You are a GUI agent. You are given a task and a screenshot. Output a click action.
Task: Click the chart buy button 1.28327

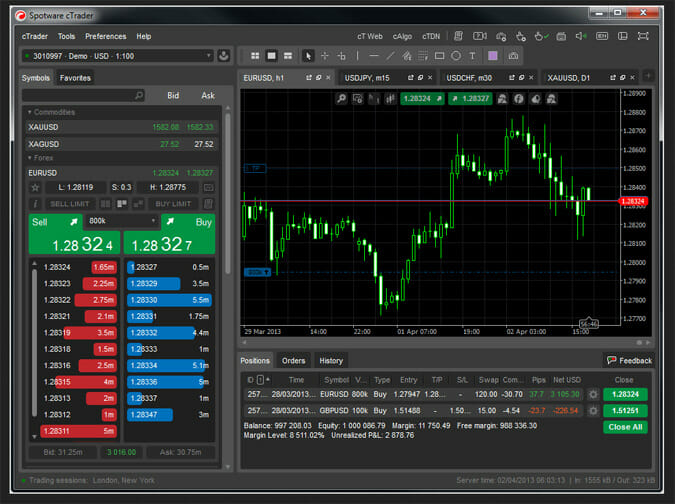[470, 99]
